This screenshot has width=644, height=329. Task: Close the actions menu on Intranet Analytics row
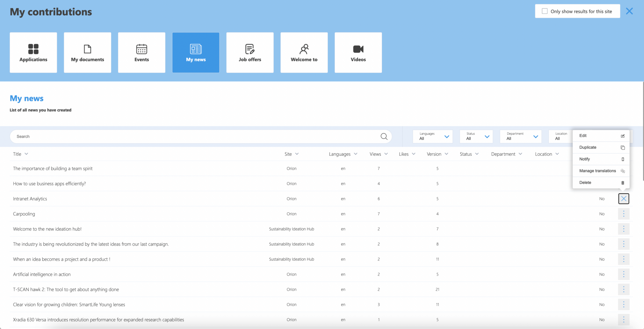point(624,198)
